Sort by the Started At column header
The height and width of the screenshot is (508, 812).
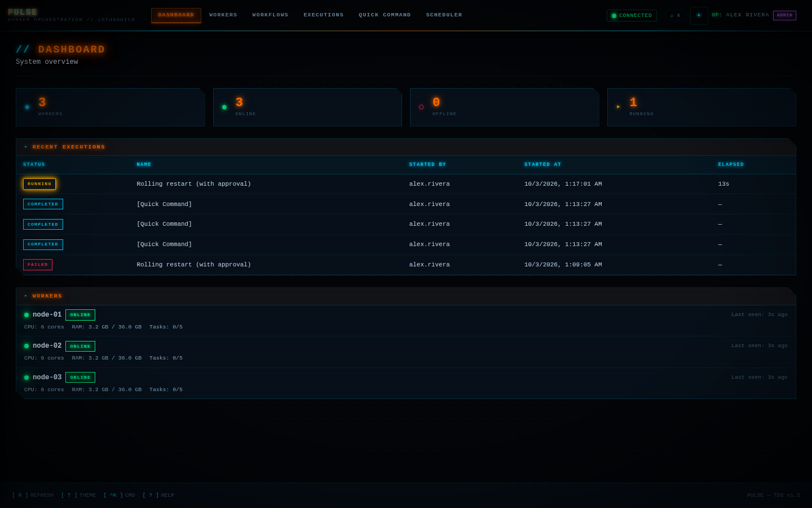click(542, 165)
